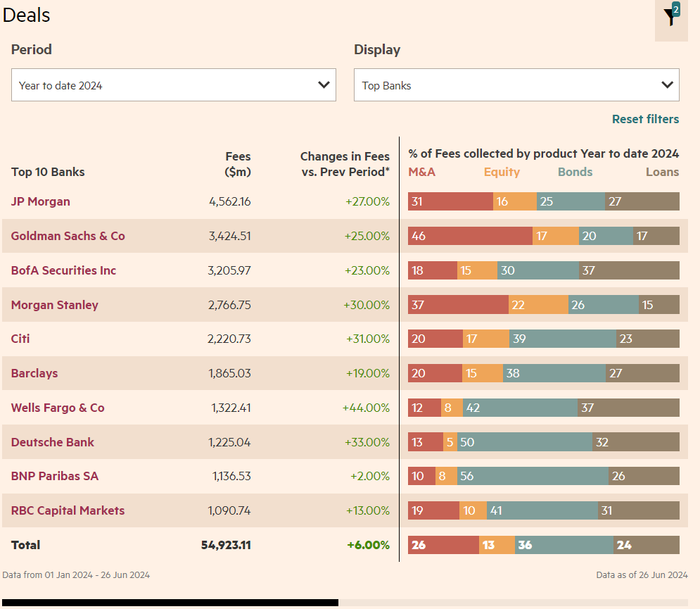Screen dimensions: 700x609
Task: Open Wells Fargo & Co link
Action: pyautogui.click(x=58, y=408)
